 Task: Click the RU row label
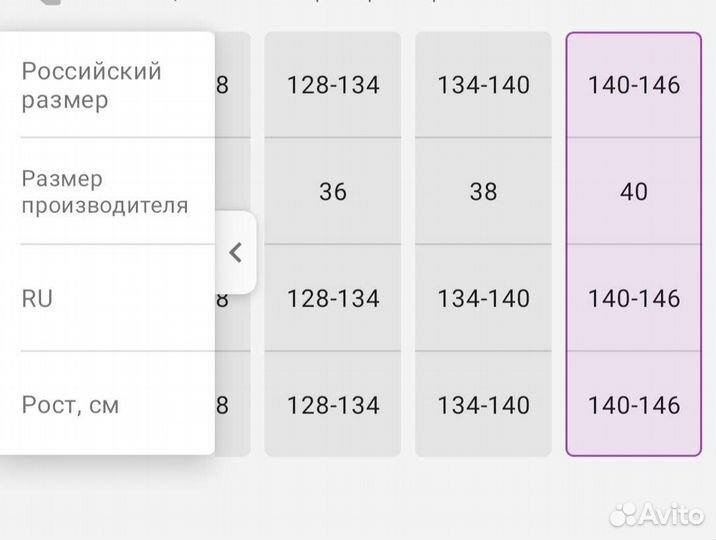38,298
